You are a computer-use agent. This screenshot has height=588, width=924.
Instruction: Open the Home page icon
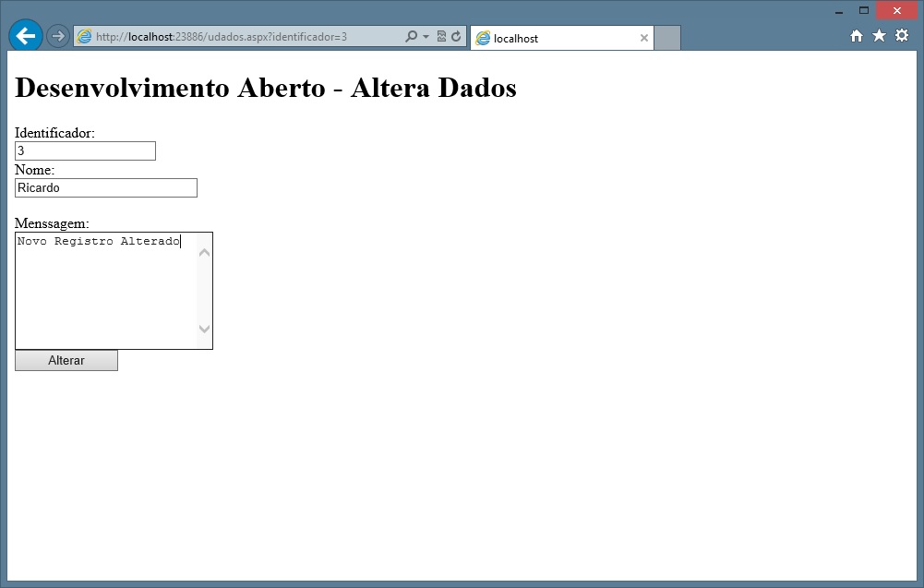pos(857,36)
